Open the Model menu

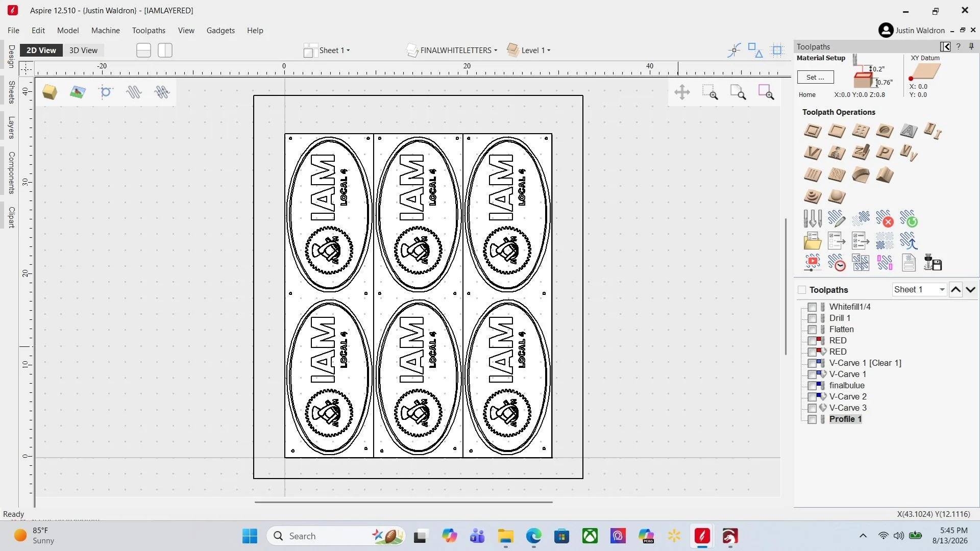pyautogui.click(x=68, y=30)
